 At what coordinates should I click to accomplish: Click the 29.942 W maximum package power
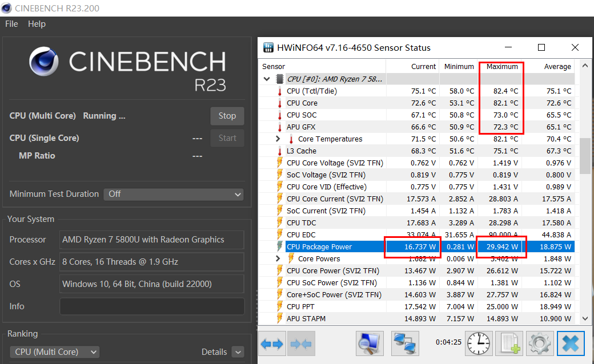click(x=502, y=246)
